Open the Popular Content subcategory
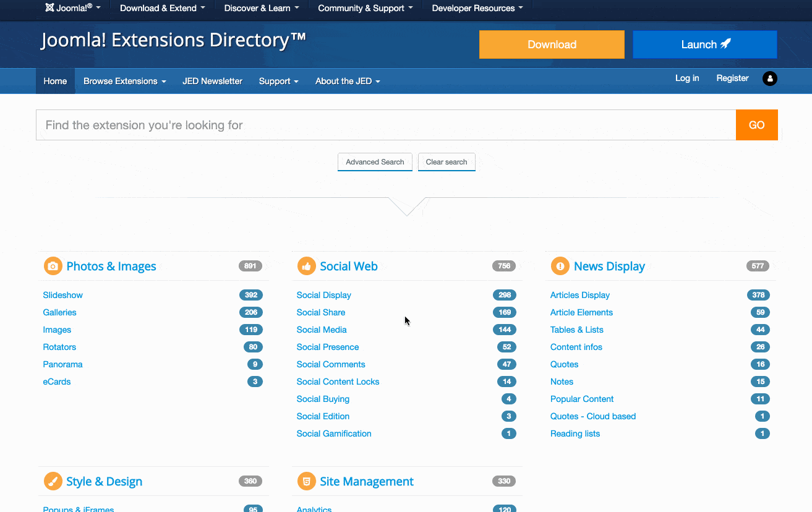The width and height of the screenshot is (812, 512). pyautogui.click(x=582, y=399)
